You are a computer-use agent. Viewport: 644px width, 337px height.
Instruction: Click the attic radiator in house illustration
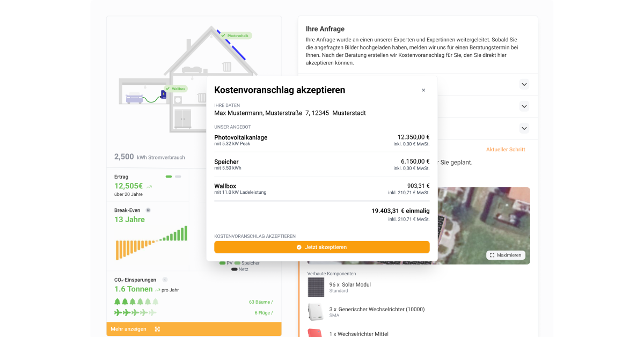click(x=228, y=67)
